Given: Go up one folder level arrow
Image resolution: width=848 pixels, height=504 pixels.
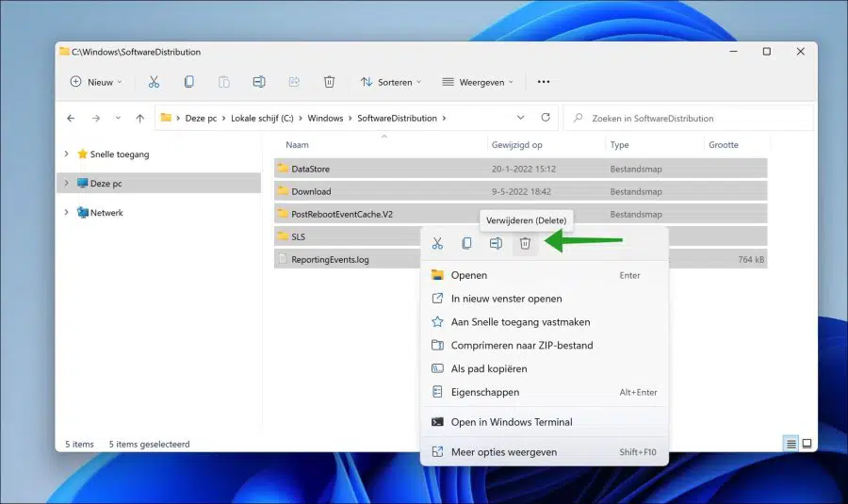Looking at the screenshot, I should [x=140, y=118].
